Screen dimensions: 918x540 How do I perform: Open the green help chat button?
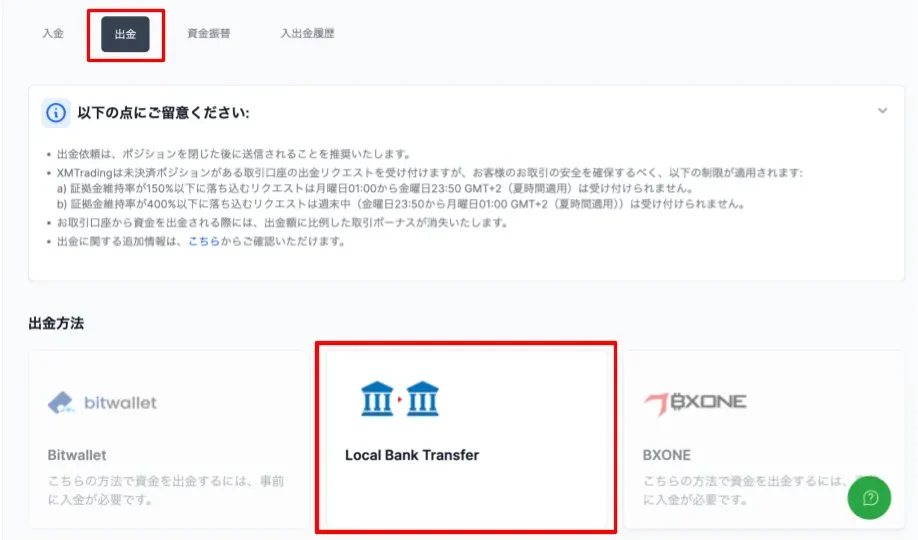869,498
